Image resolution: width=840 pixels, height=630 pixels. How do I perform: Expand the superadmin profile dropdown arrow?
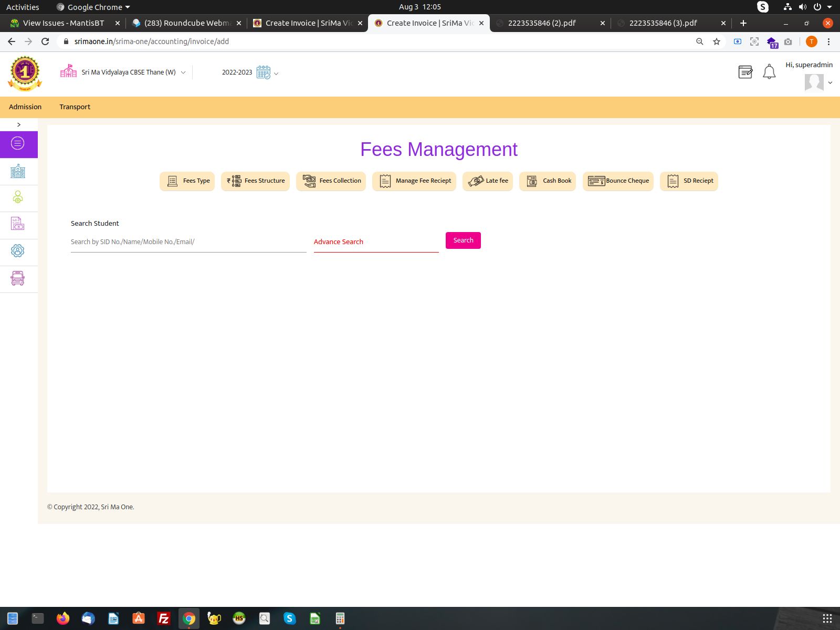tap(830, 83)
